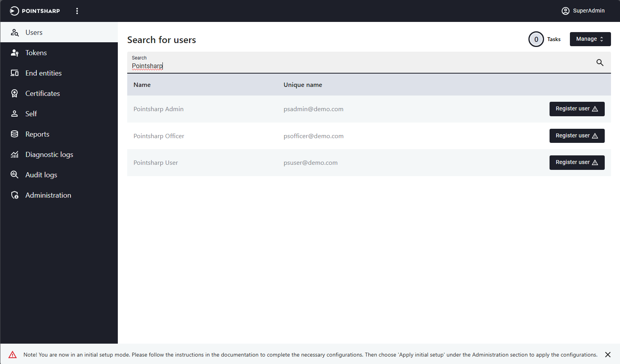View Audit logs
This screenshot has height=364, width=620.
(41, 175)
